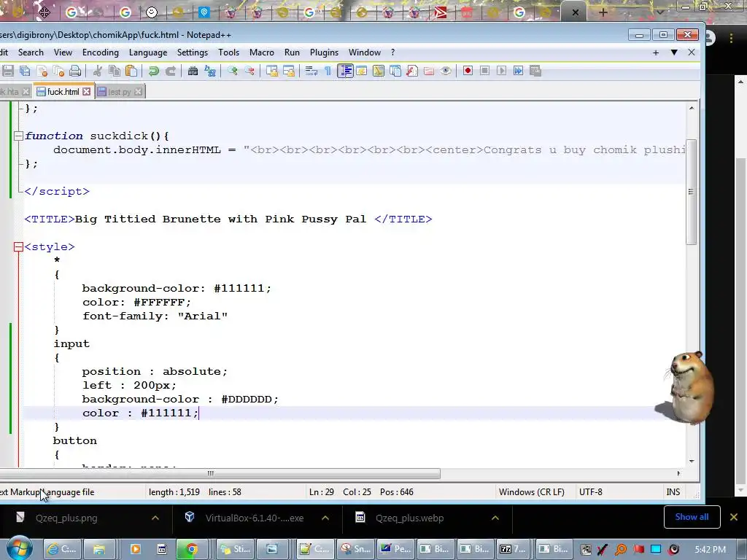Open the Window menu
Image resolution: width=747 pixels, height=560 pixels.
[365, 52]
